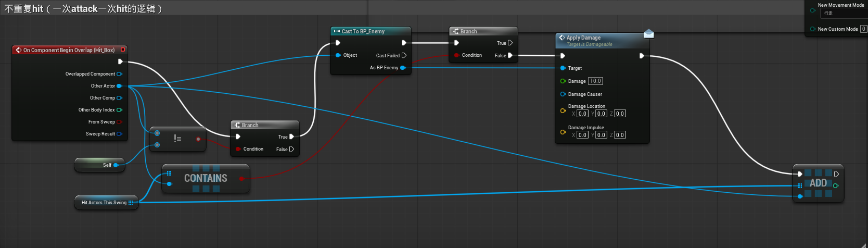The width and height of the screenshot is (868, 248).
Task: Click the Damage value field showing 10.0
Action: (x=595, y=81)
